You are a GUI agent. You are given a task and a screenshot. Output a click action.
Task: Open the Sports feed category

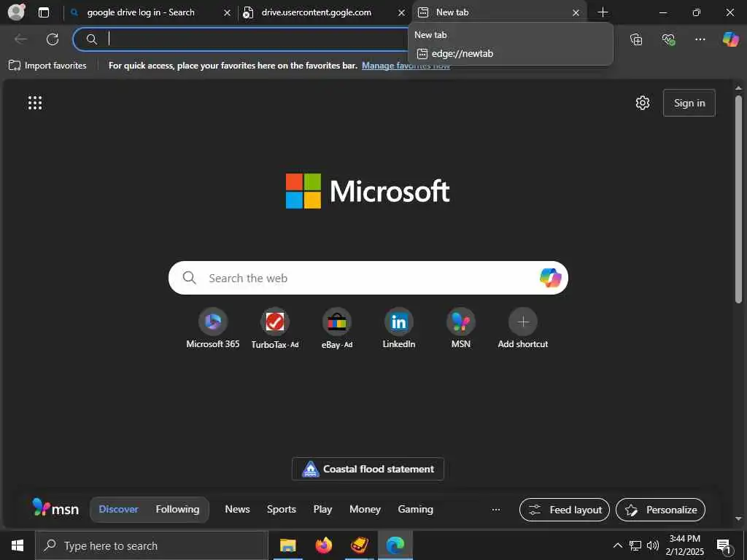point(281,509)
